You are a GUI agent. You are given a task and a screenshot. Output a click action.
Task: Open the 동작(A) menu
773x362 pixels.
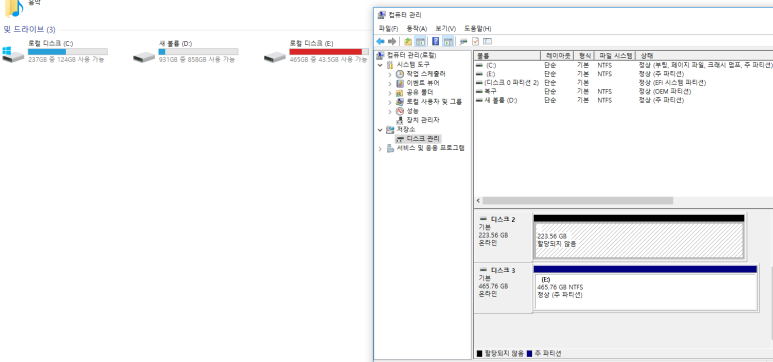coord(417,29)
